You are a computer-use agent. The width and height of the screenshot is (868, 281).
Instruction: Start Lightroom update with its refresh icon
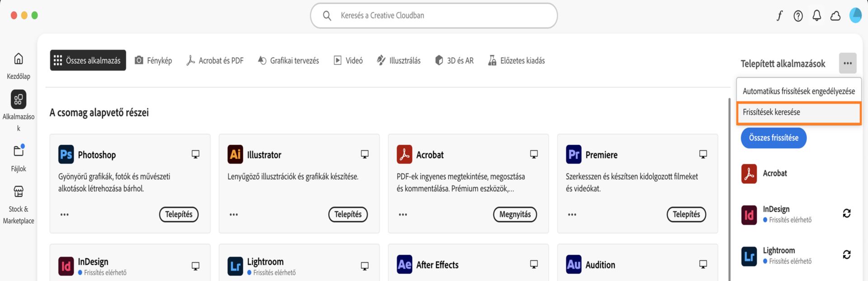coord(848,254)
